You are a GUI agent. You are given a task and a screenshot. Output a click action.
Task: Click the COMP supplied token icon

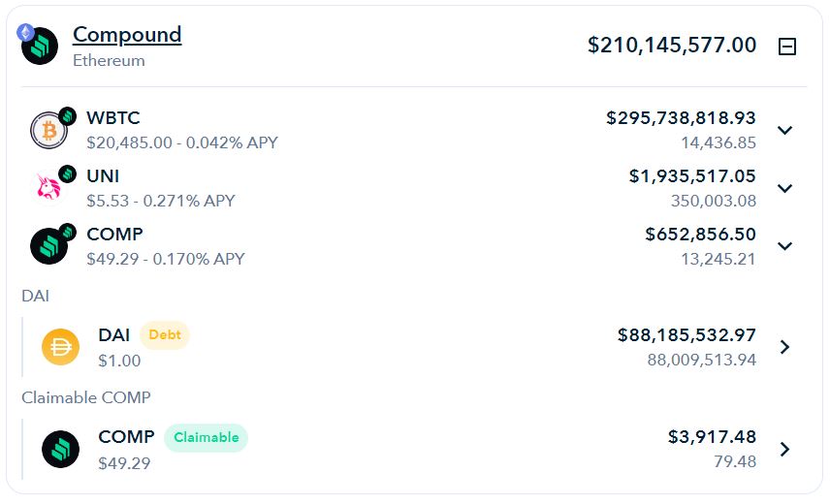pyautogui.click(x=48, y=246)
